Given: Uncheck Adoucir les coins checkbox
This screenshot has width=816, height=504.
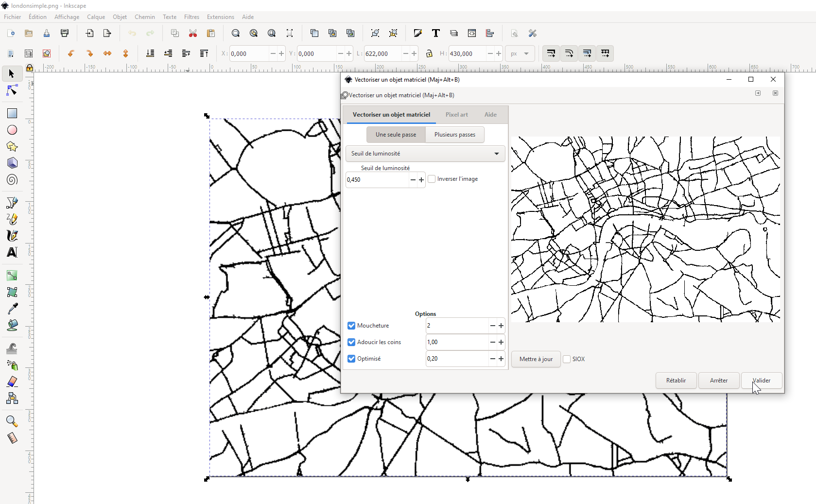Looking at the screenshot, I should click(351, 342).
